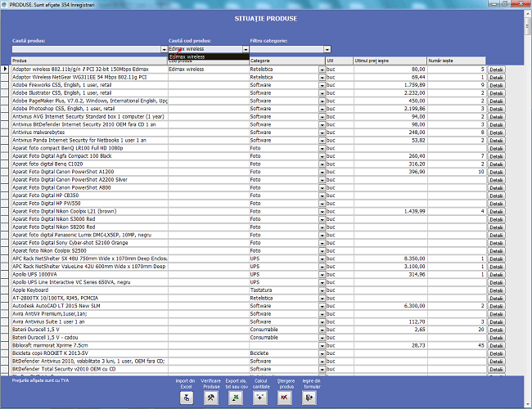The width and height of the screenshot is (532, 409).
Task: Expand category dropdown for Aparat Foto Digital HP CB350
Action: [x=322, y=196]
